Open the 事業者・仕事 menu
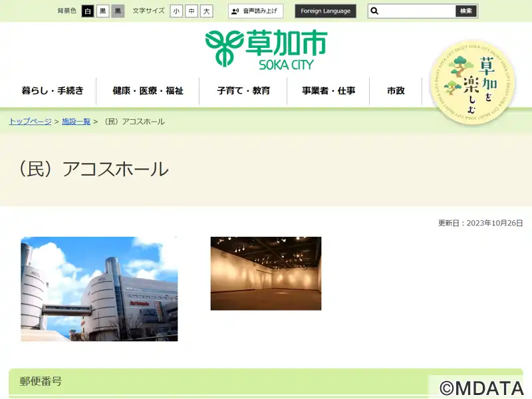This screenshot has height=399, width=532. pyautogui.click(x=329, y=91)
